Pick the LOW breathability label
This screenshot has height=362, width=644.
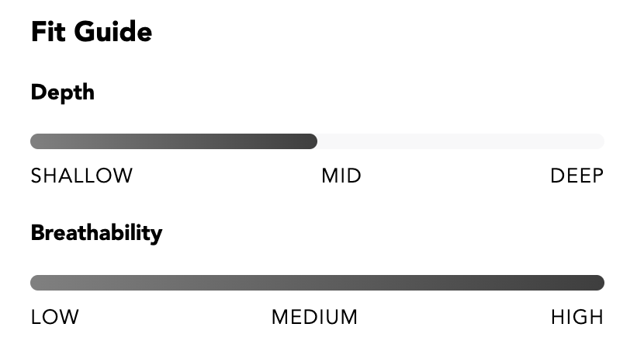point(55,317)
